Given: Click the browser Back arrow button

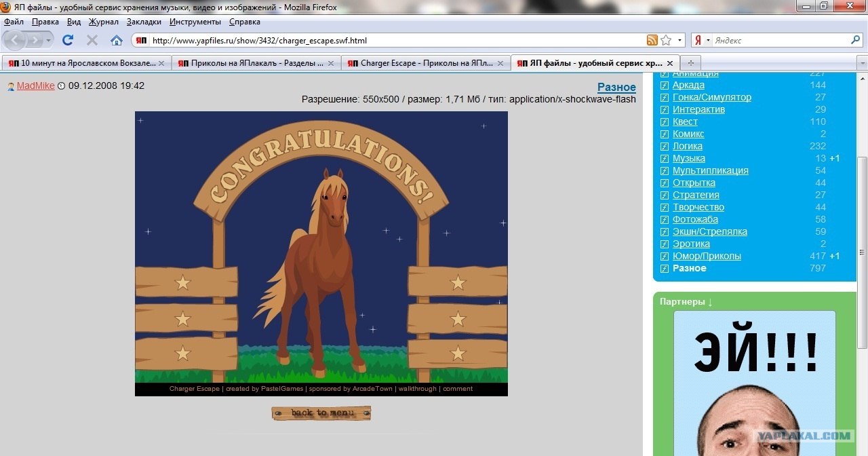Looking at the screenshot, I should point(15,40).
